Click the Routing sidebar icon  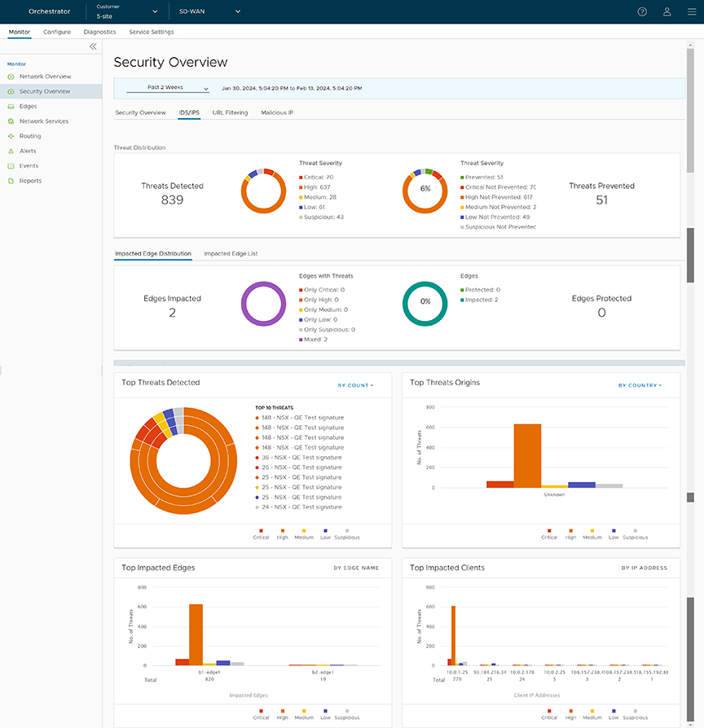point(11,136)
